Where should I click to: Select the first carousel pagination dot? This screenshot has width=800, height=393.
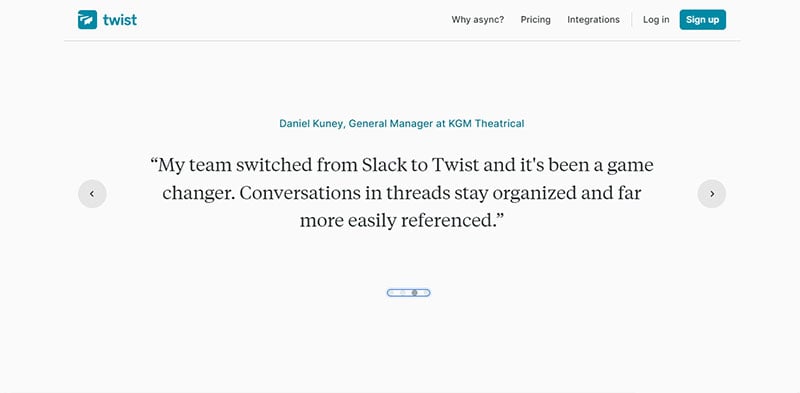392,292
